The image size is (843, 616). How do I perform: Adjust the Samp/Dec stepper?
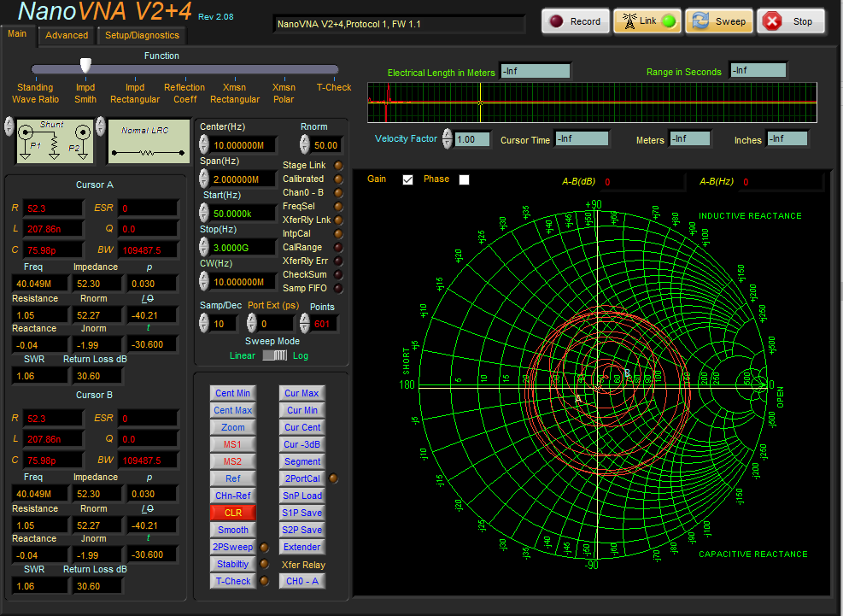point(204,323)
